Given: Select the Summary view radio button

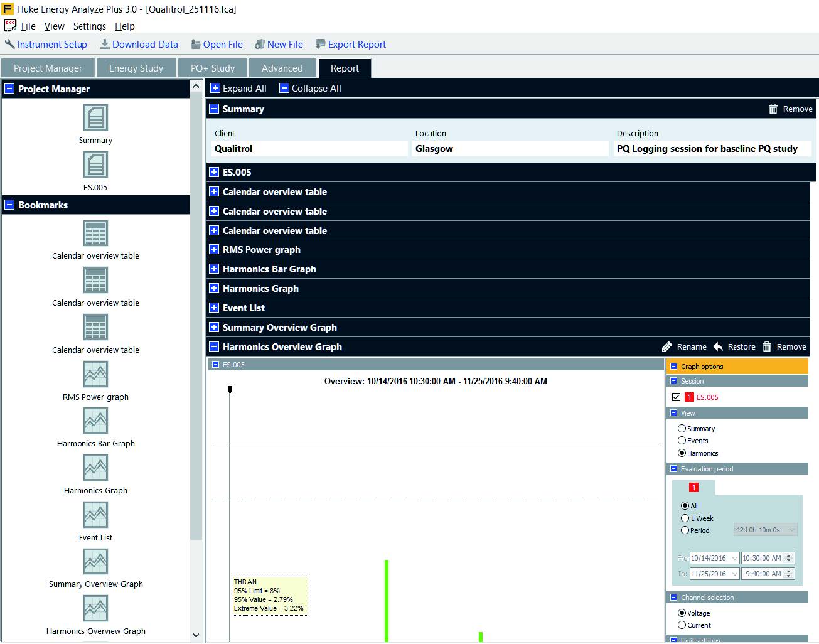Looking at the screenshot, I should 682,428.
